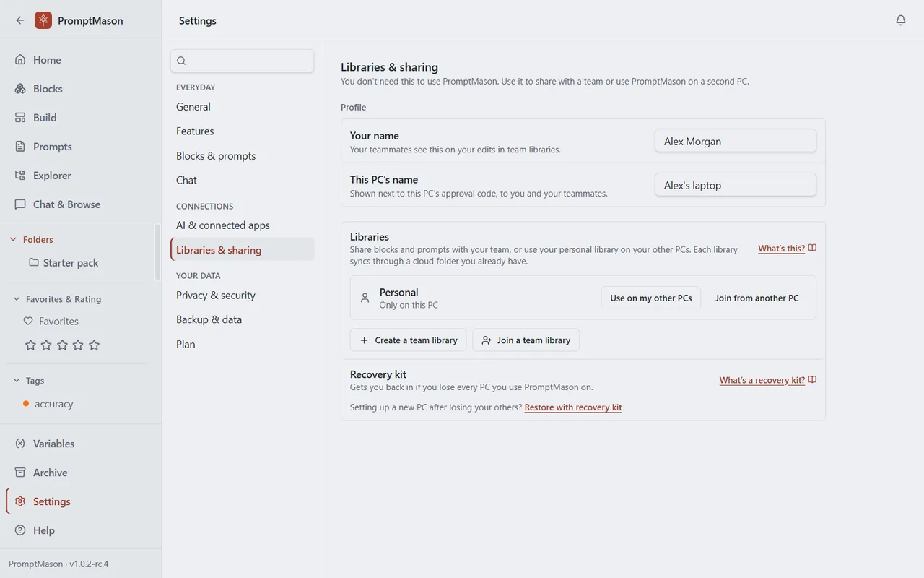Collapse the Folders section
Viewport: 924px width, 578px height.
13,240
